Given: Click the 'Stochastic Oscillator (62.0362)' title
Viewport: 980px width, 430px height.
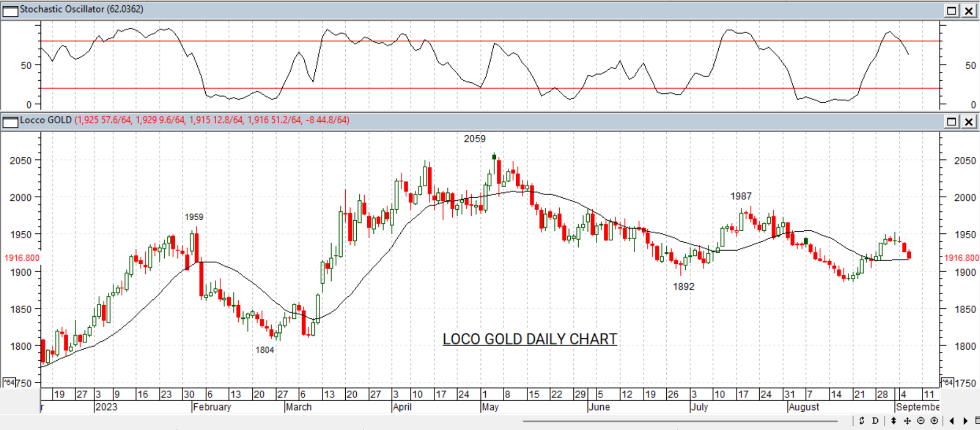Looking at the screenshot, I should coord(81,9).
